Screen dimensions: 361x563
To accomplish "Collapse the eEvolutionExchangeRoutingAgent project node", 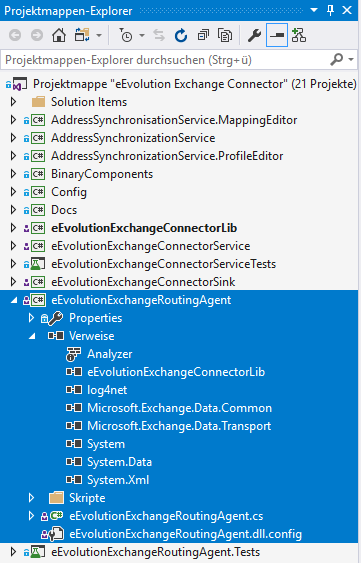I will (x=14, y=300).
